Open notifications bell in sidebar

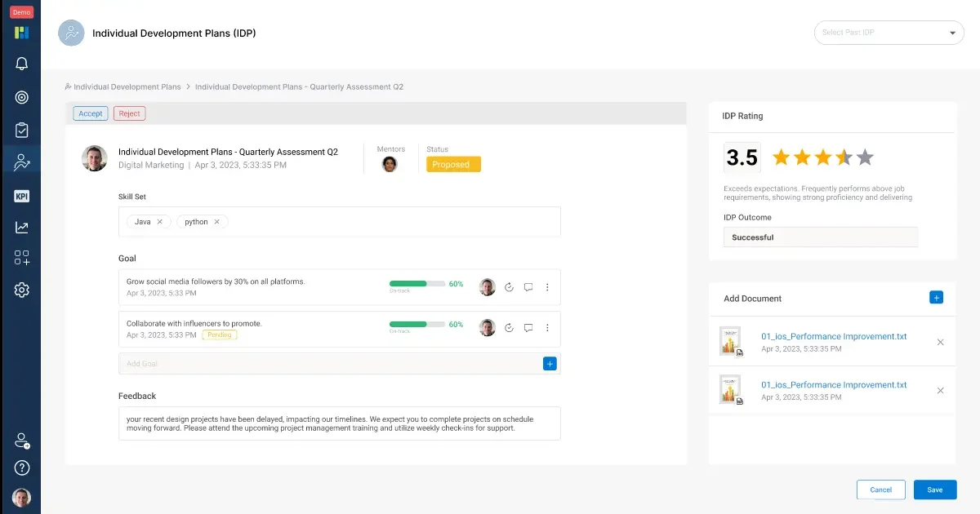(22, 64)
